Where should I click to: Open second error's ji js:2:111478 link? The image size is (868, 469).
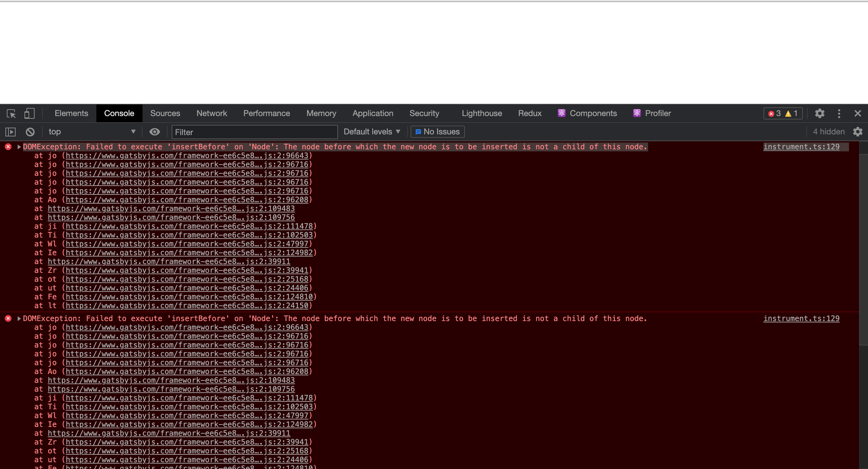[x=189, y=398]
